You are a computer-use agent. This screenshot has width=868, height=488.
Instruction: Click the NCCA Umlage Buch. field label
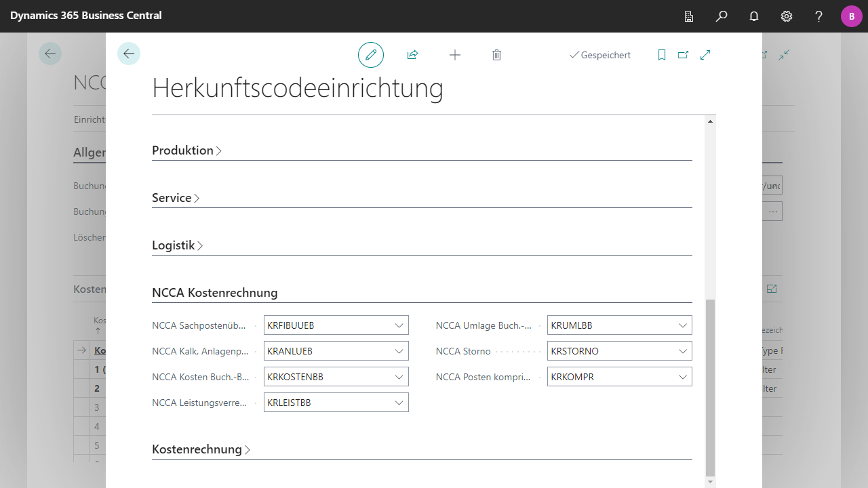click(484, 325)
